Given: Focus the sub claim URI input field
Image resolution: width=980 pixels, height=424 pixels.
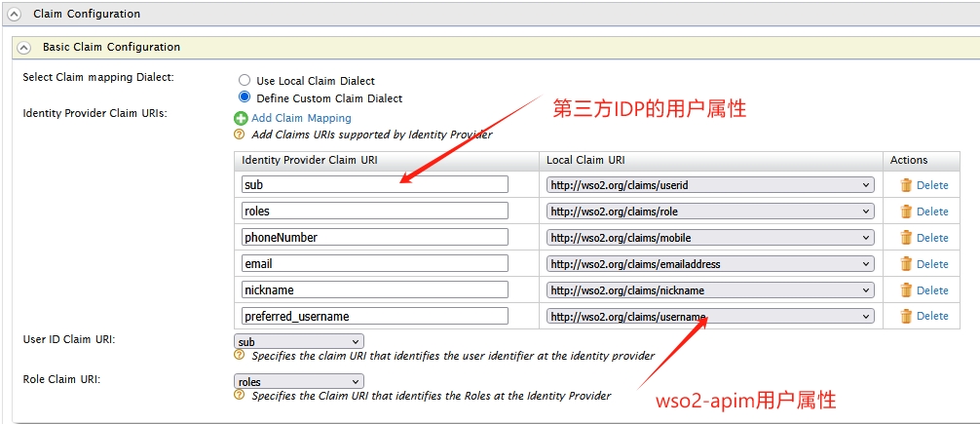Looking at the screenshot, I should pos(374,184).
